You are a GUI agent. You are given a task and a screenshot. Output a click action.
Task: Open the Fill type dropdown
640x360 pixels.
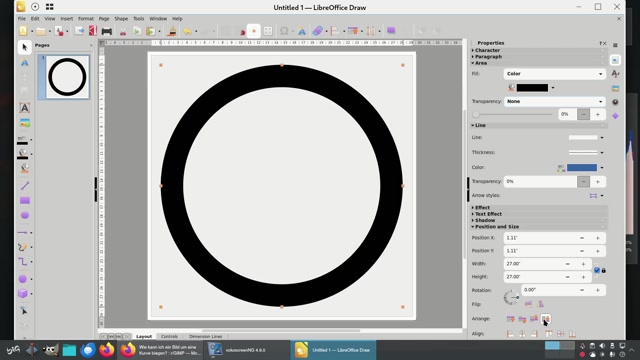click(555, 74)
